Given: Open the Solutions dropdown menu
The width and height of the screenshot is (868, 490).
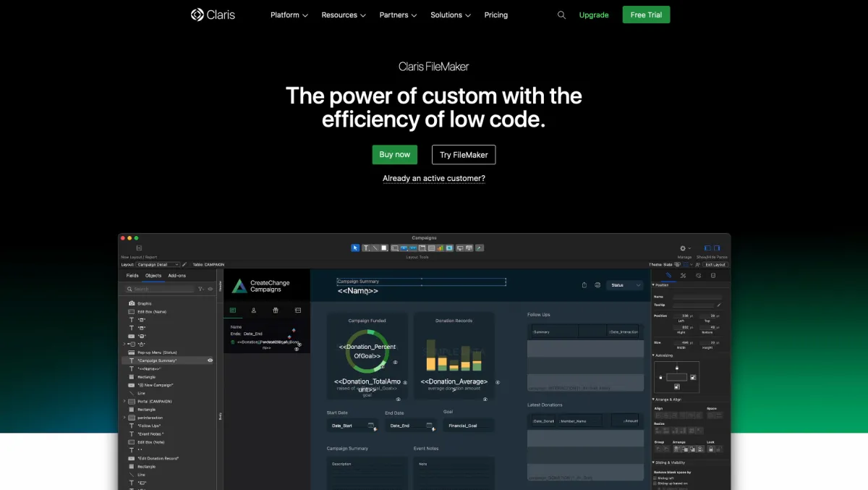Looking at the screenshot, I should (x=451, y=15).
